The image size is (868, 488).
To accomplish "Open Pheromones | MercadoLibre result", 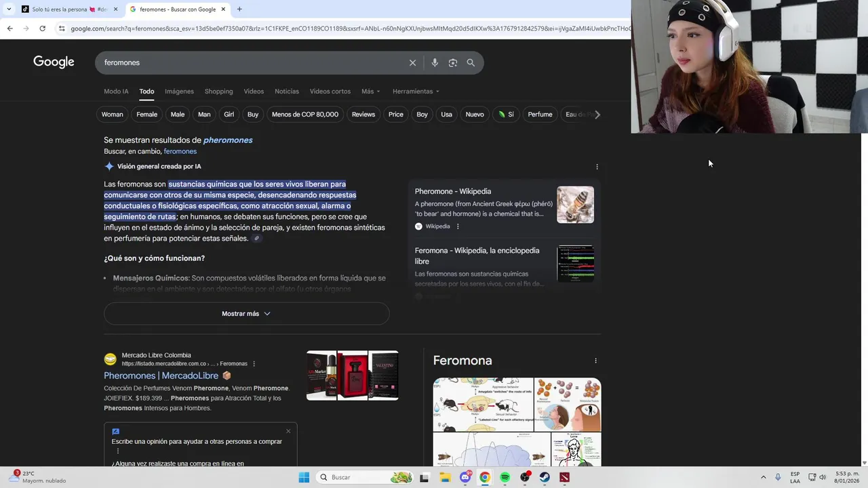I will [161, 375].
